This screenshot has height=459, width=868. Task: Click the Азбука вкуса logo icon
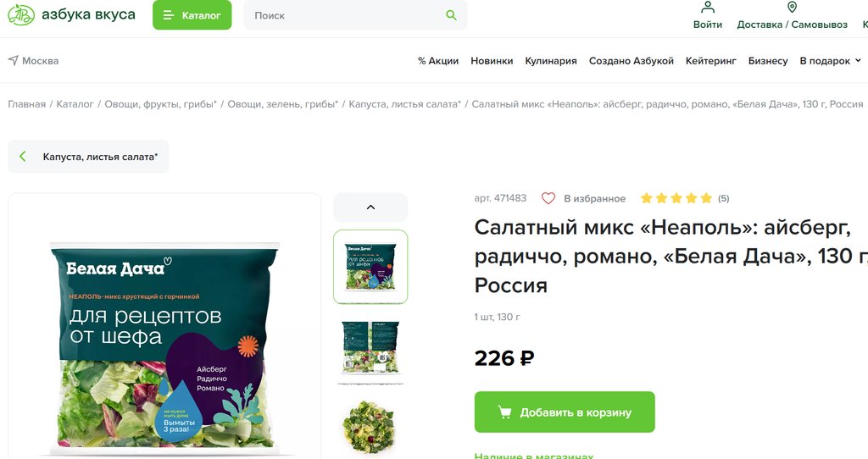pyautogui.click(x=21, y=15)
